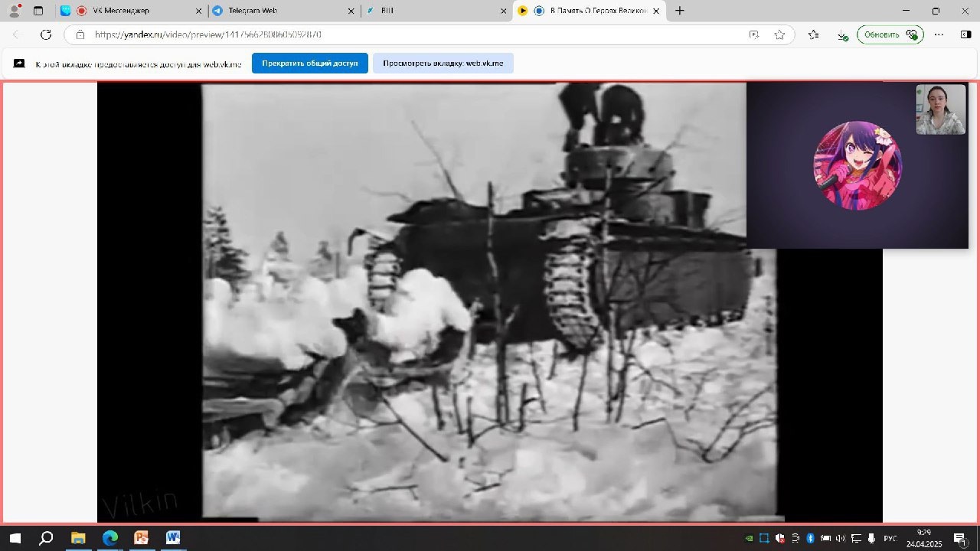
Task: Open the tab actions (workspaces) icon
Action: pyautogui.click(x=38, y=11)
